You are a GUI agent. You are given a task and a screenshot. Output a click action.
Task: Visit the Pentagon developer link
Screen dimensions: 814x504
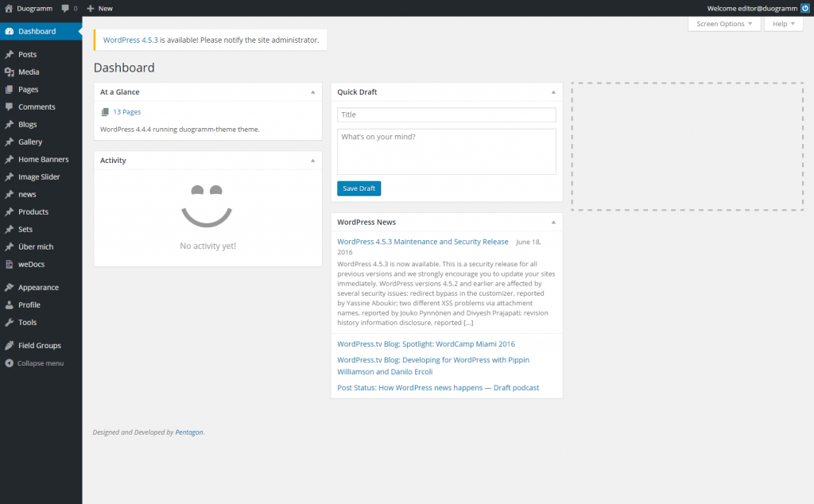[x=189, y=432]
